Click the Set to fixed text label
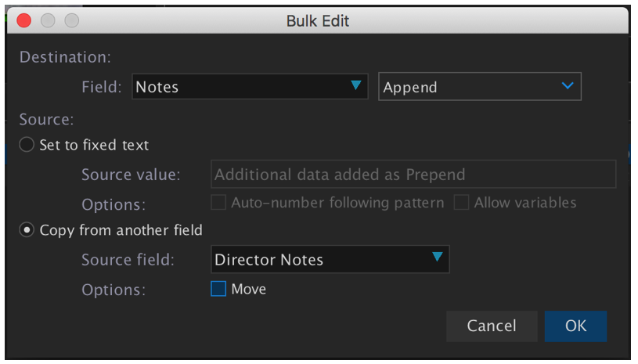Image resolution: width=638 pixels, height=364 pixels. pos(94,145)
